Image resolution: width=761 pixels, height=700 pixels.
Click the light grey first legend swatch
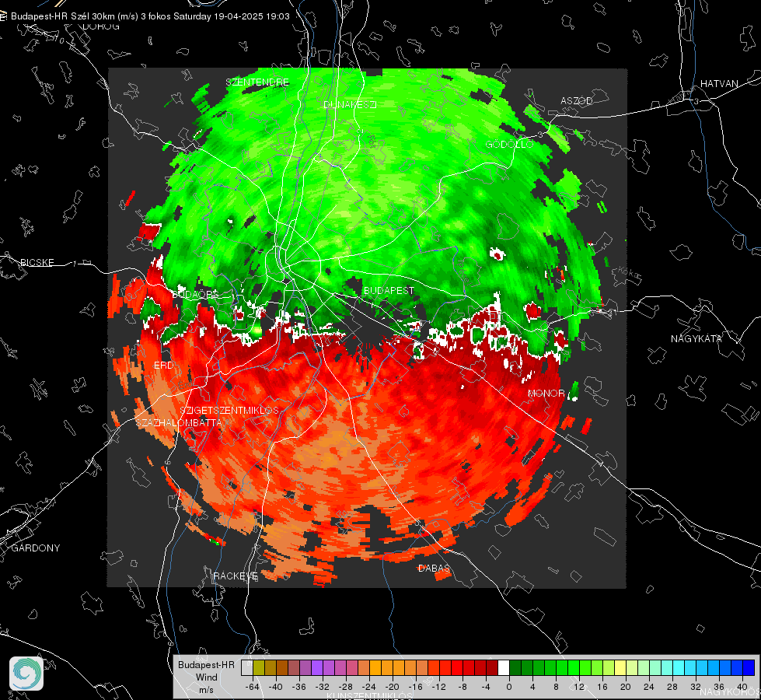(x=247, y=667)
